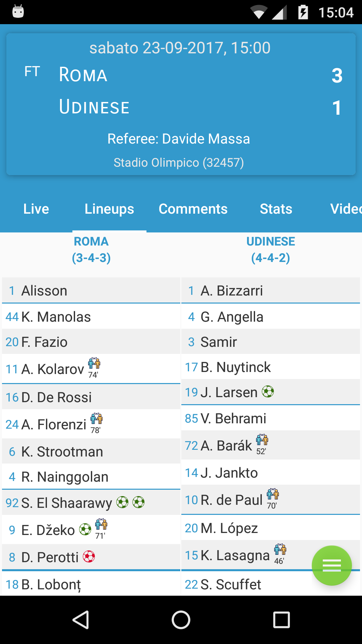Tap Džeko's goal ball icon
The width and height of the screenshot is (362, 644).
85,530
